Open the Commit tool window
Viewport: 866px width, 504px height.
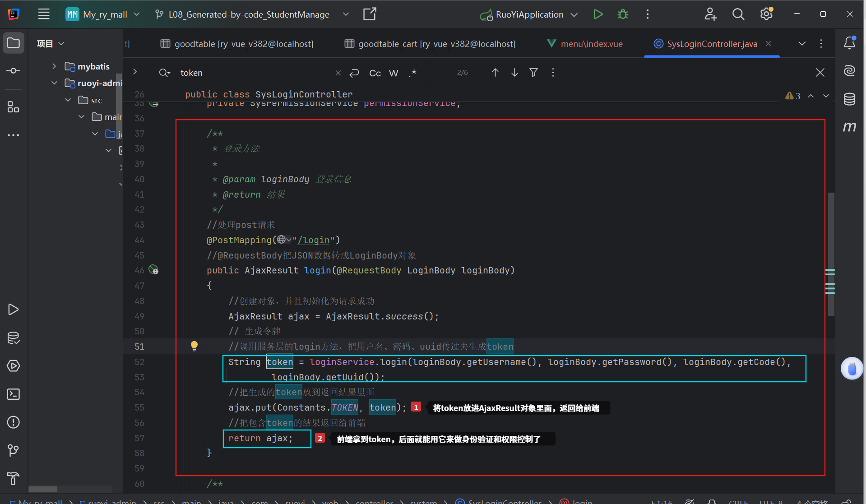(14, 71)
